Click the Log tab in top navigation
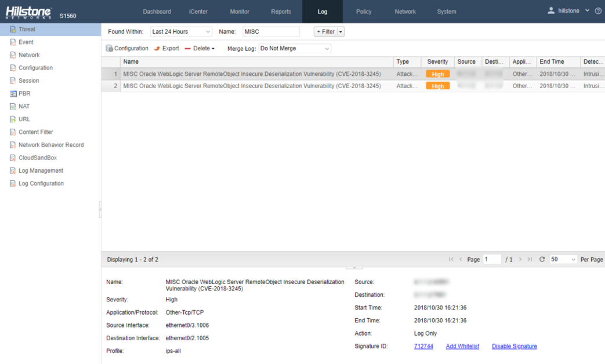 (323, 12)
